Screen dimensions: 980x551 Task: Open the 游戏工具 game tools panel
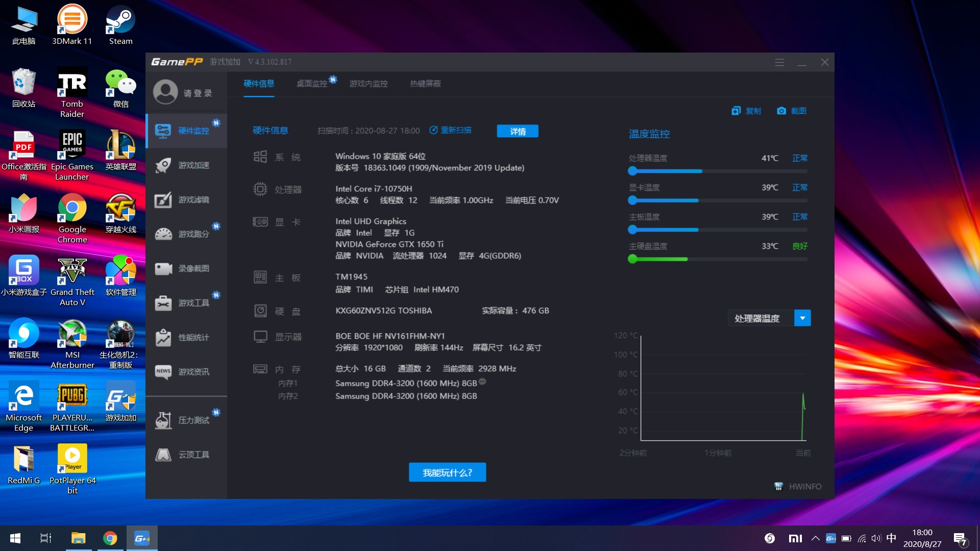click(x=194, y=303)
